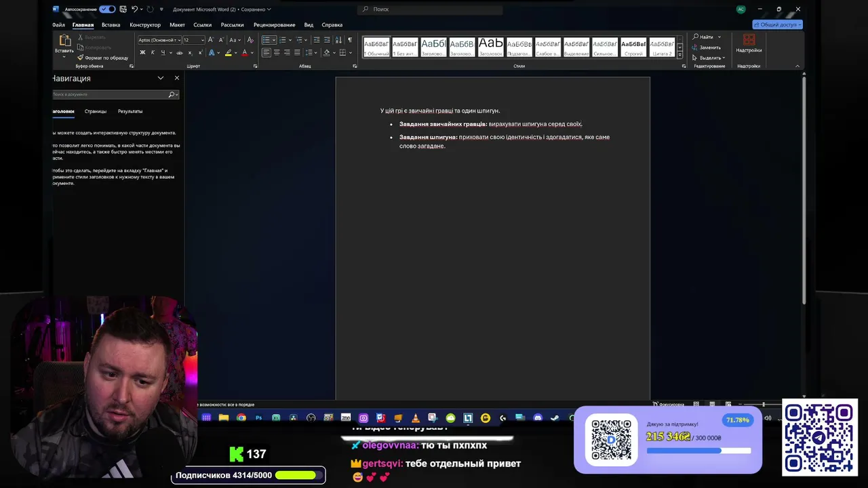This screenshot has height=488, width=868.
Task: Toggle the AutoSave (Автосохранение) switch
Action: coord(107,9)
